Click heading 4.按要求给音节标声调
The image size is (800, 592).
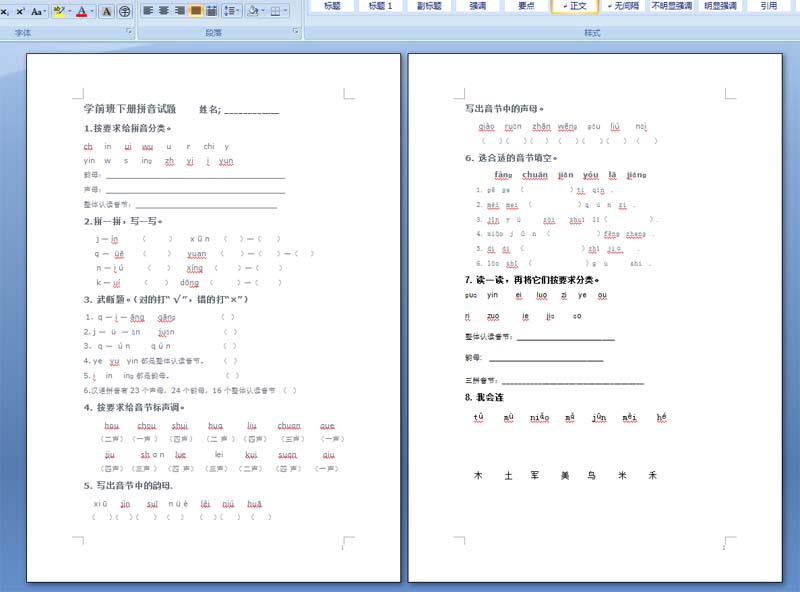tap(134, 408)
